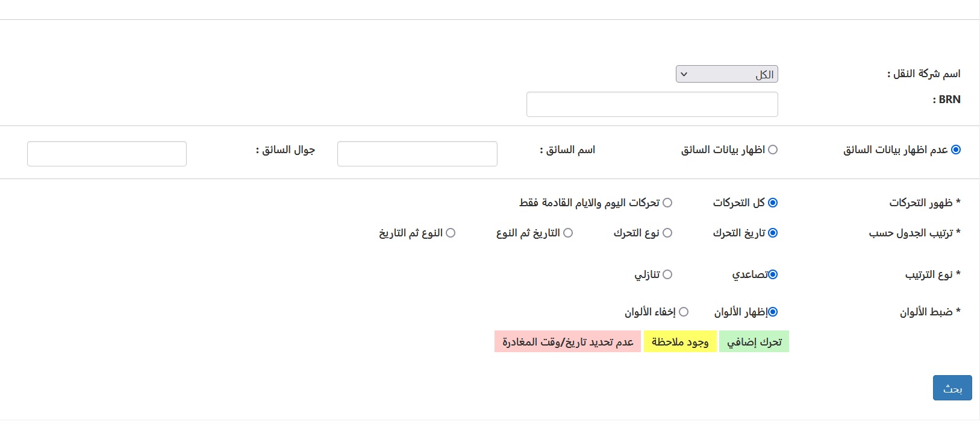Select 'اظهار بيانات السائق' radio button
The height and width of the screenshot is (439, 980).
(773, 150)
